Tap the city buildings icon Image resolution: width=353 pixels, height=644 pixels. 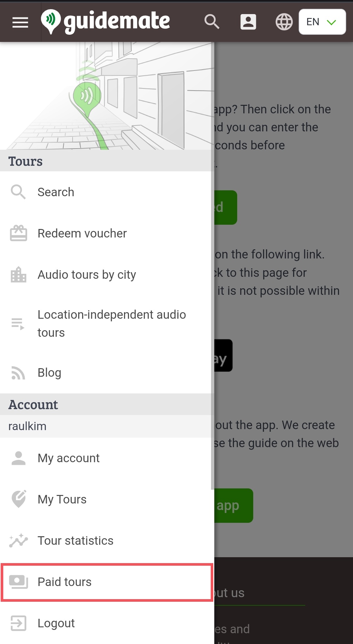point(19,275)
